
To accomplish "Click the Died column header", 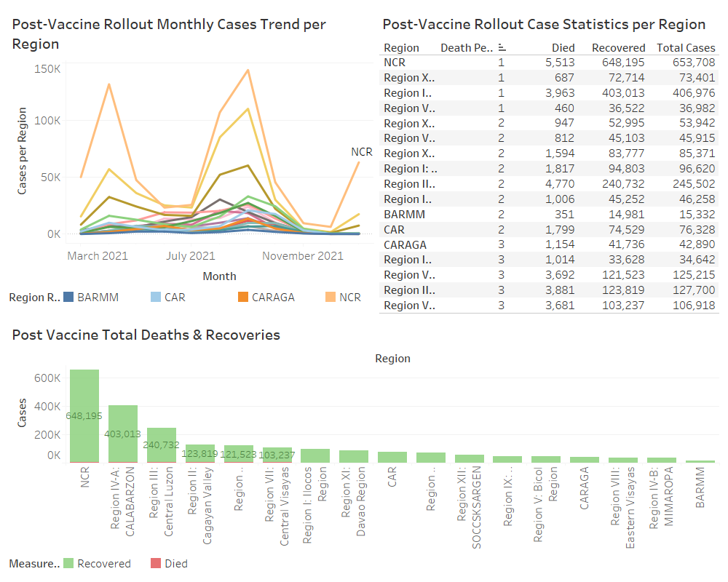I will click(x=563, y=47).
